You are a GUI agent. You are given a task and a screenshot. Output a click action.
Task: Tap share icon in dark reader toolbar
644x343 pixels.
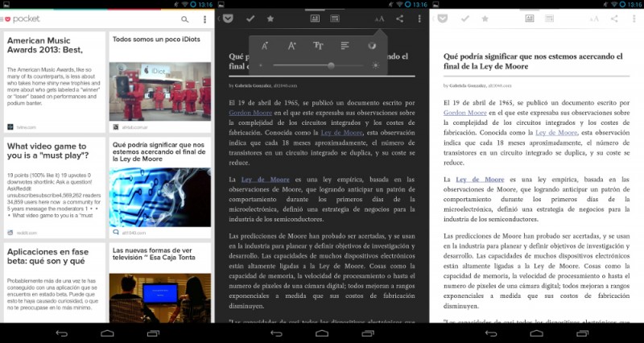[x=399, y=19]
